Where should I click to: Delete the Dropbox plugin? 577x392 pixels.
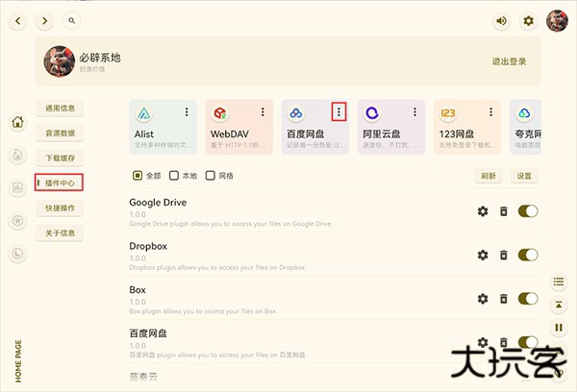click(x=503, y=256)
